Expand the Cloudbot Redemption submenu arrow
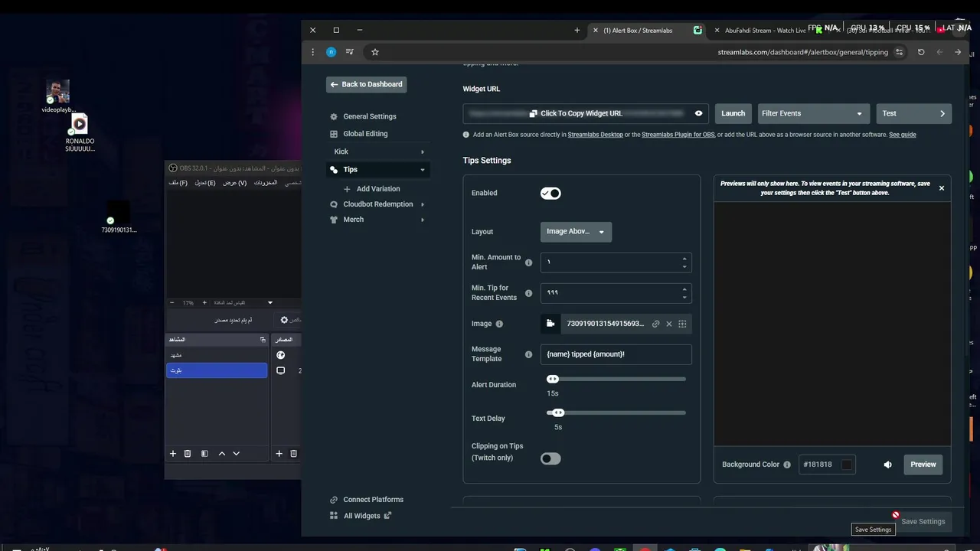Screen dimensions: 980x551 coord(422,204)
